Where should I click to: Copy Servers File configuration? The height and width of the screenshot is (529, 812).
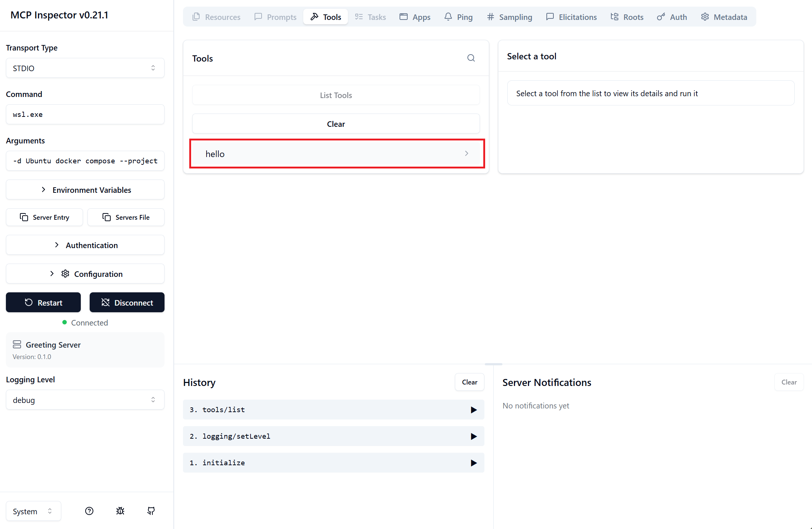pyautogui.click(x=126, y=217)
